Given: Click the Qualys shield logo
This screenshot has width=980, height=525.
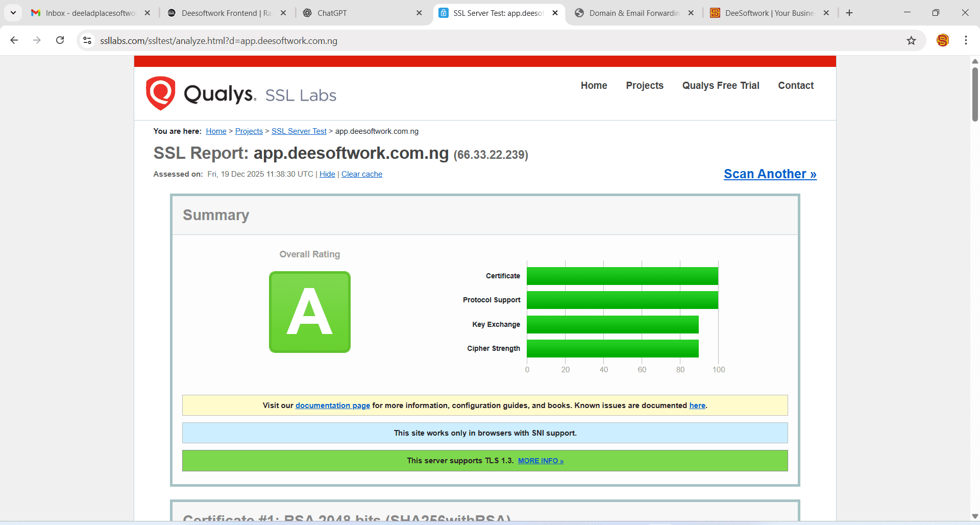Looking at the screenshot, I should (161, 93).
